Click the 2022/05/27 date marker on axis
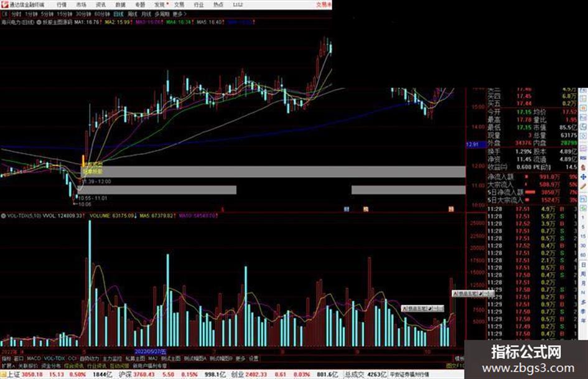Viewport: 588px width, 379px height. pos(150,352)
